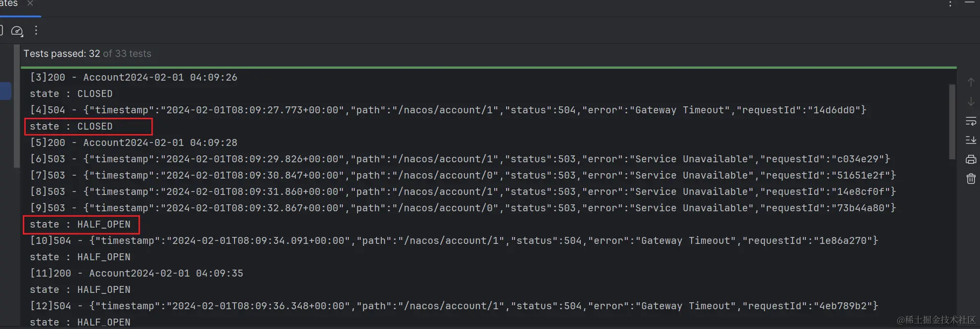
Task: Close the run tab ending in 'ates'
Action: tap(30, 3)
